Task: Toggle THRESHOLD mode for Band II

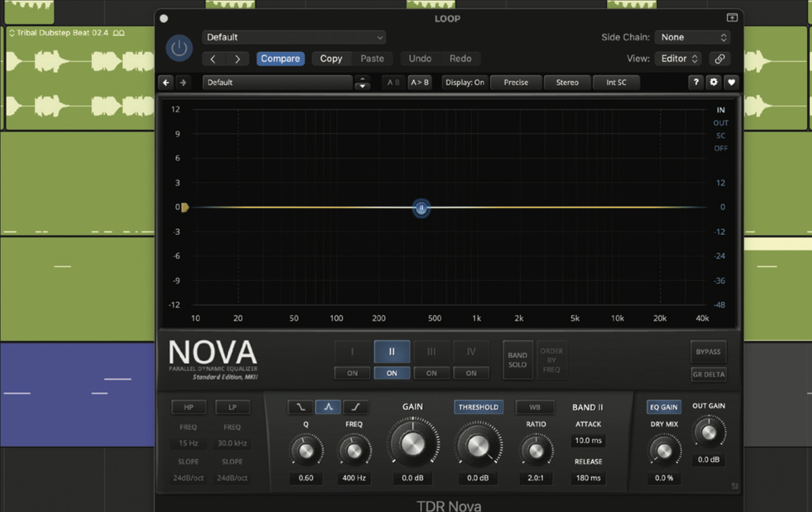Action: pos(478,406)
